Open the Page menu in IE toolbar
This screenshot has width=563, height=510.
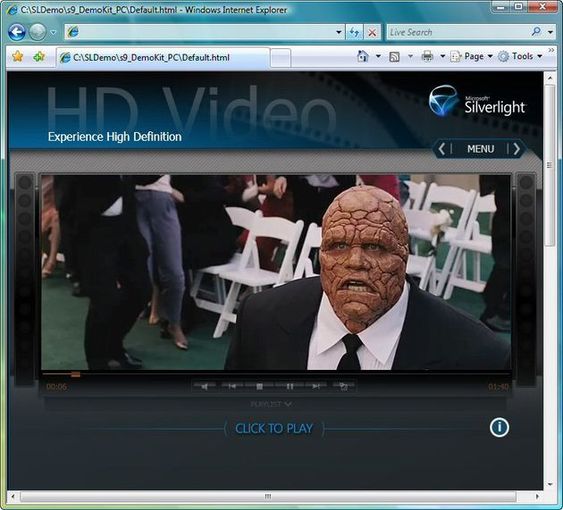coord(472,56)
